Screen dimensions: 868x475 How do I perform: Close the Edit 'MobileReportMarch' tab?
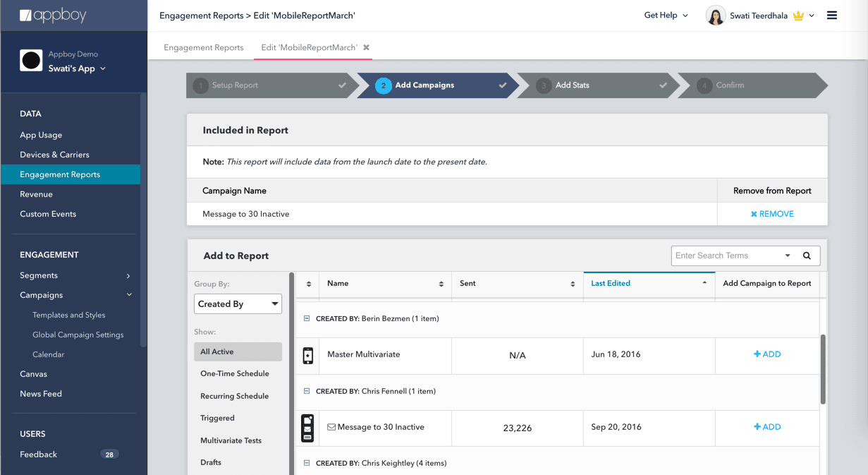click(366, 47)
